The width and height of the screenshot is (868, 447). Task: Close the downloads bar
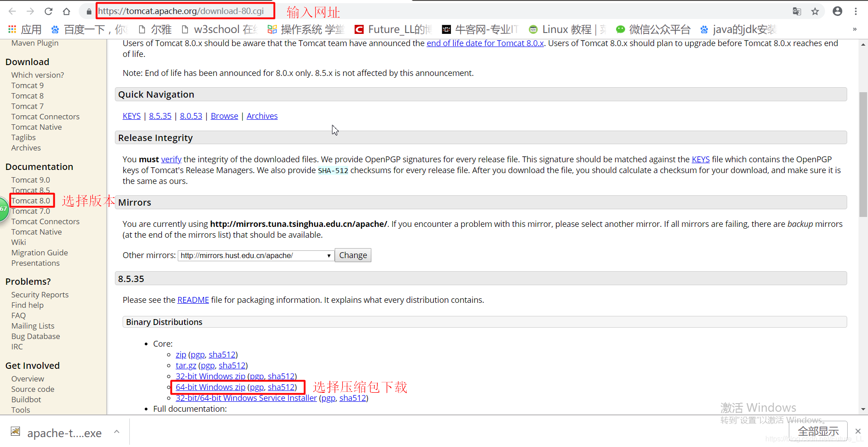point(858,431)
